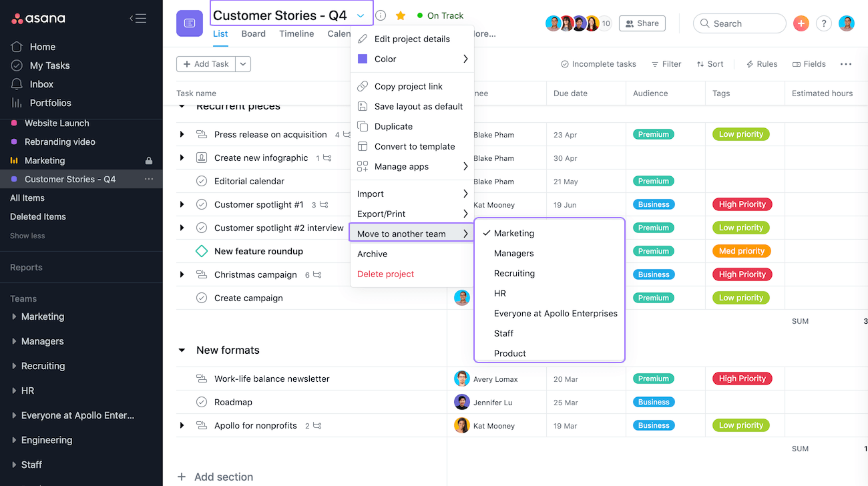Click the Asana logo
868x486 pixels.
38,19
